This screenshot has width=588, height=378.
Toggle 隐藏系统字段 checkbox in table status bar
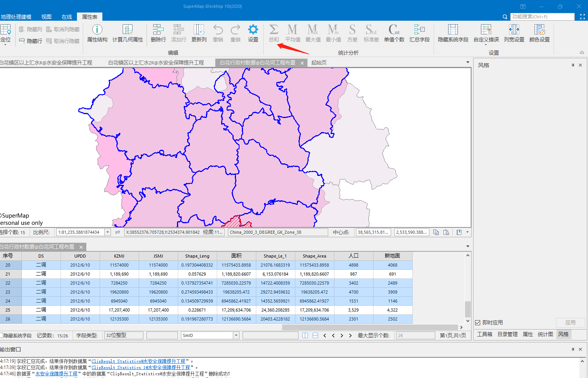tap(1, 335)
